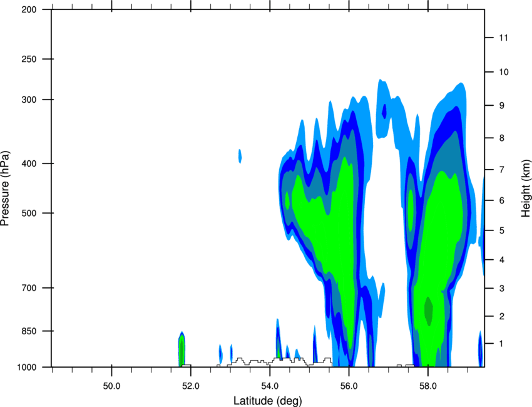This screenshot has height=407, width=532.
Task: Select the 300 pressure tick label
Action: [29, 100]
